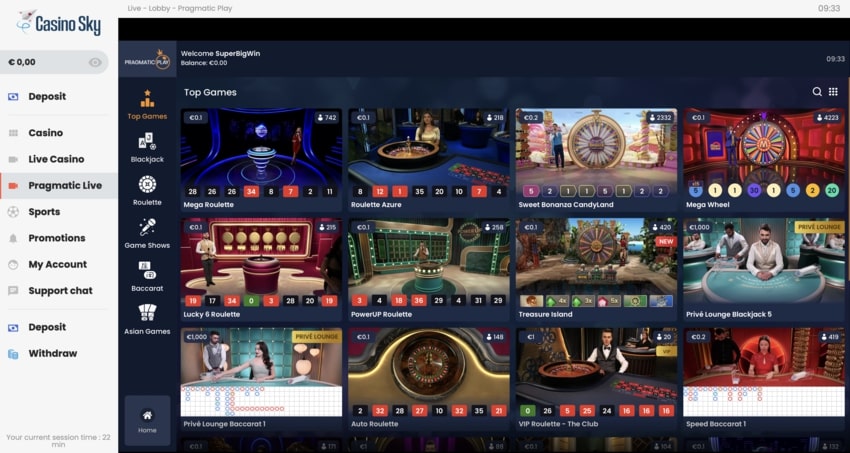The image size is (850, 453).
Task: Switch to grid view icon
Action: 833,92
